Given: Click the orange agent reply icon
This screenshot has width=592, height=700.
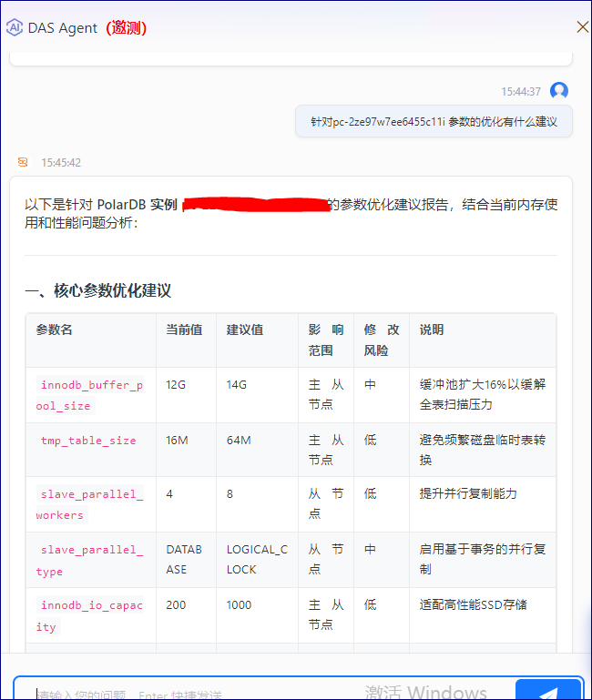Looking at the screenshot, I should [x=23, y=162].
